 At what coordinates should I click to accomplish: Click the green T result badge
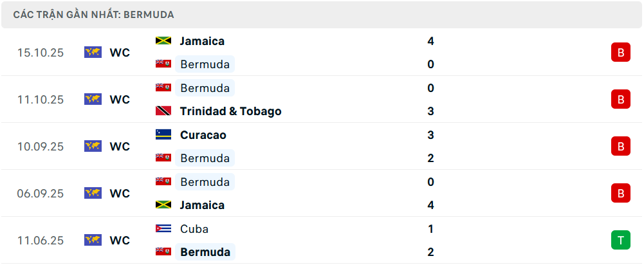pyautogui.click(x=620, y=240)
